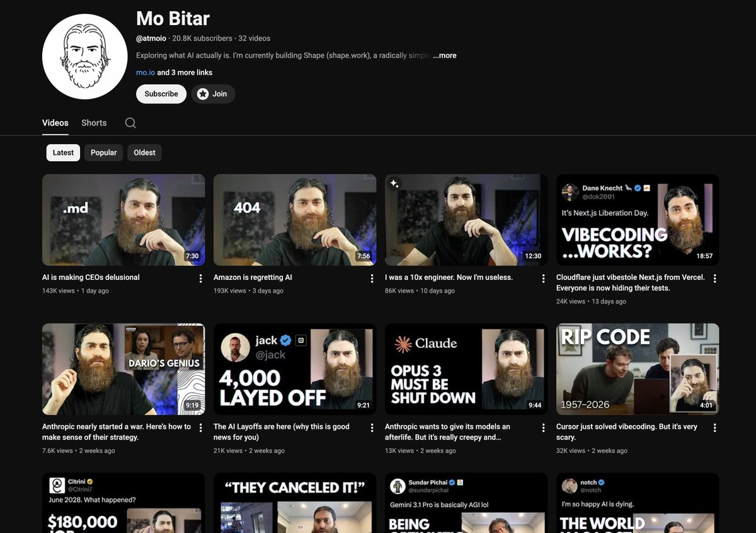Click title 'Anthropic wants to give its models an afterlife'

[x=447, y=432]
